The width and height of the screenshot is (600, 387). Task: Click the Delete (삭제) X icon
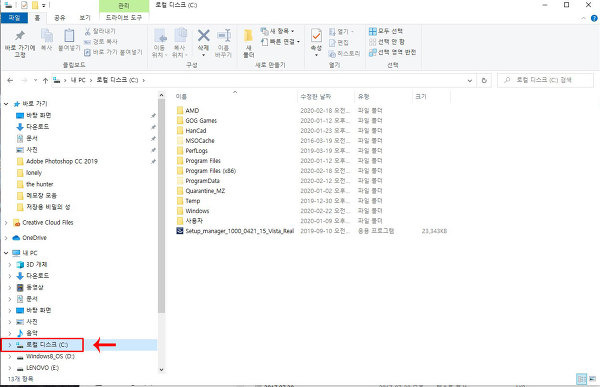click(203, 36)
